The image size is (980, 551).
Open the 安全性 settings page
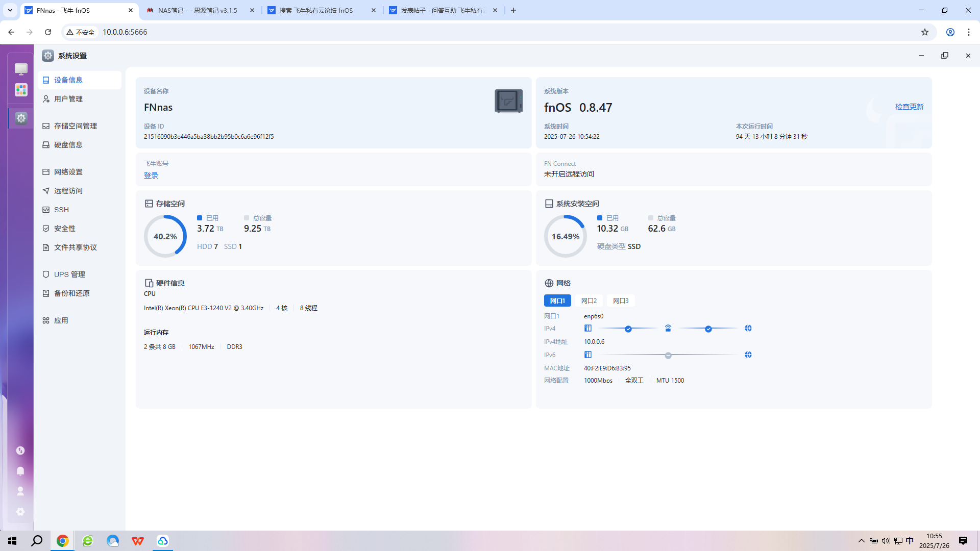point(80,229)
